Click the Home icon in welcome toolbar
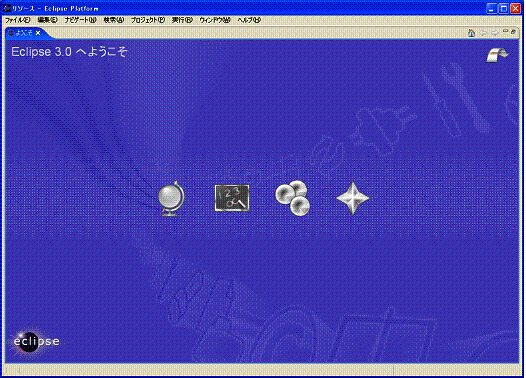This screenshot has width=526, height=378. tap(472, 33)
